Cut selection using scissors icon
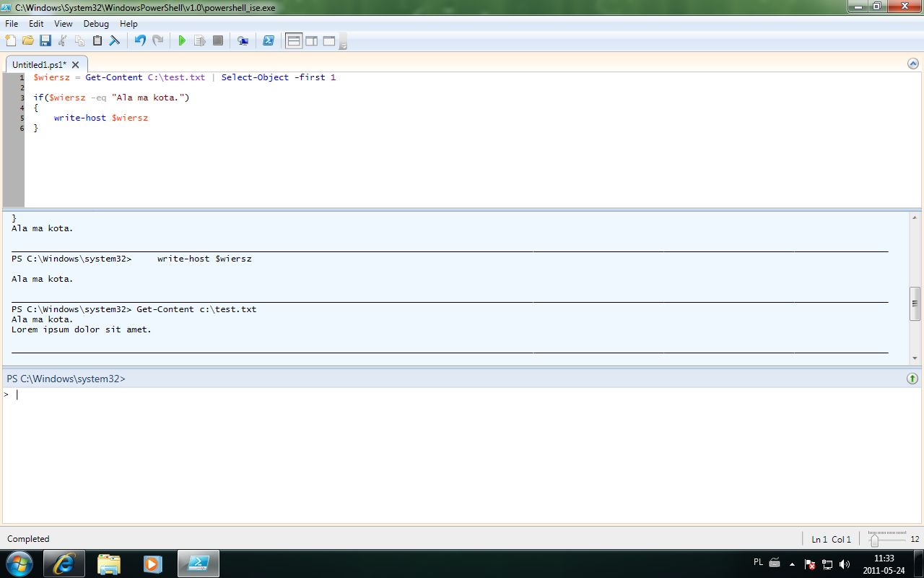 point(63,40)
